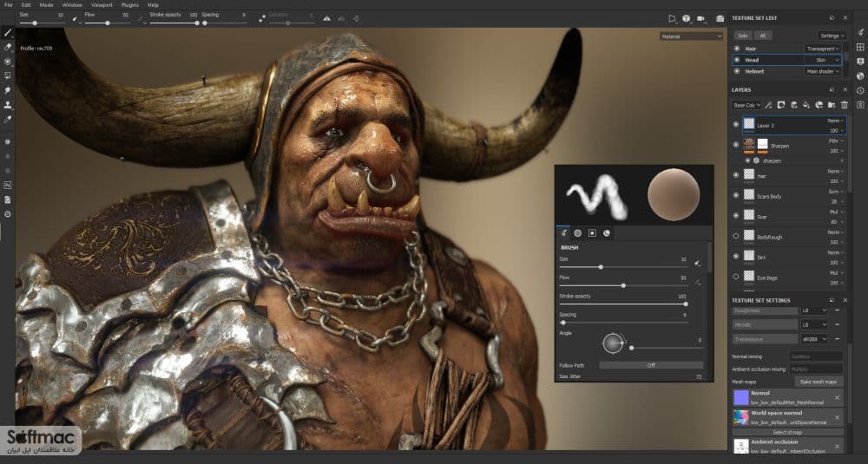This screenshot has width=868, height=464.
Task: Open the Plugins menu
Action: (130, 5)
